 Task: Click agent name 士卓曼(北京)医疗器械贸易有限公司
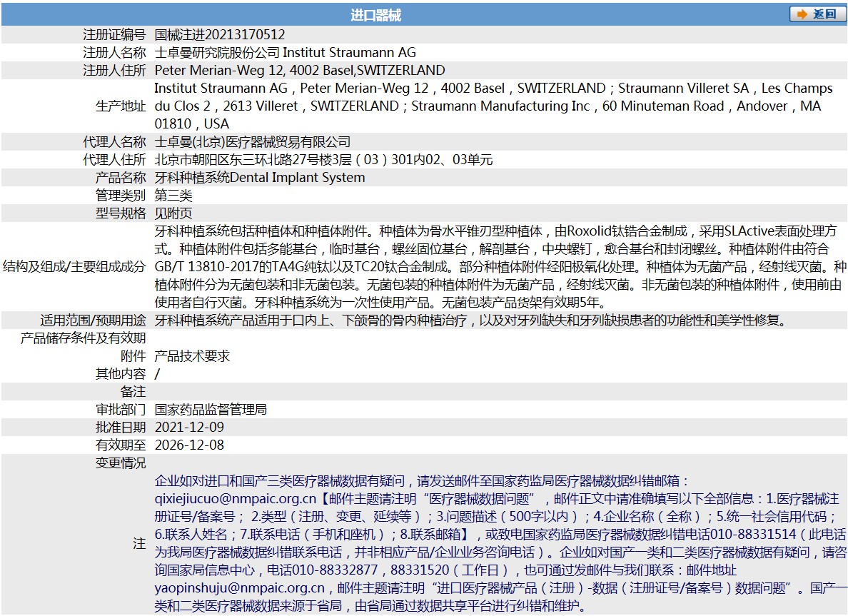tap(253, 142)
